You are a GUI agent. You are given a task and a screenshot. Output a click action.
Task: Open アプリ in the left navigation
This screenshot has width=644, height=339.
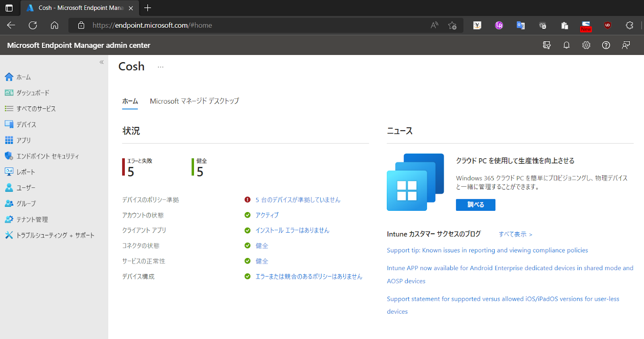[x=23, y=140]
